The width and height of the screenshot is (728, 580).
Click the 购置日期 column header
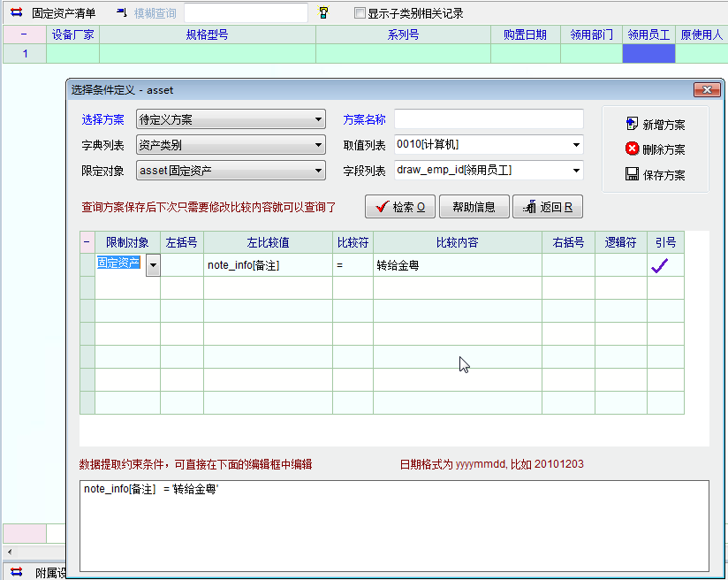(x=525, y=34)
